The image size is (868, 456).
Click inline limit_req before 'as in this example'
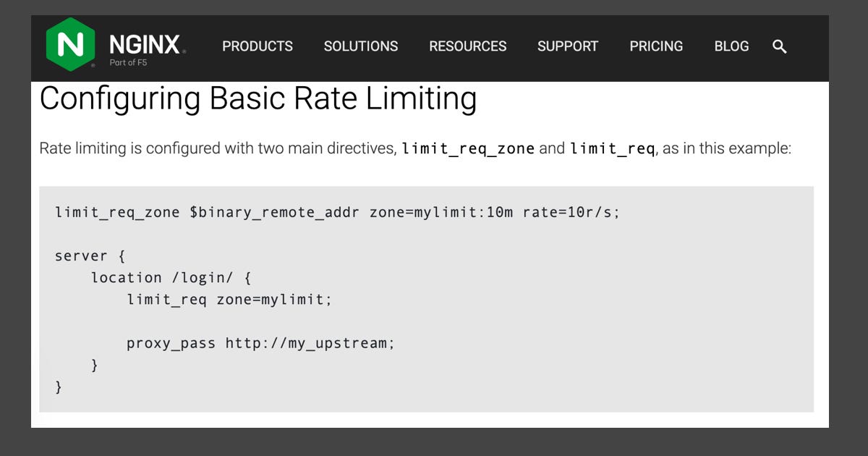coord(612,149)
